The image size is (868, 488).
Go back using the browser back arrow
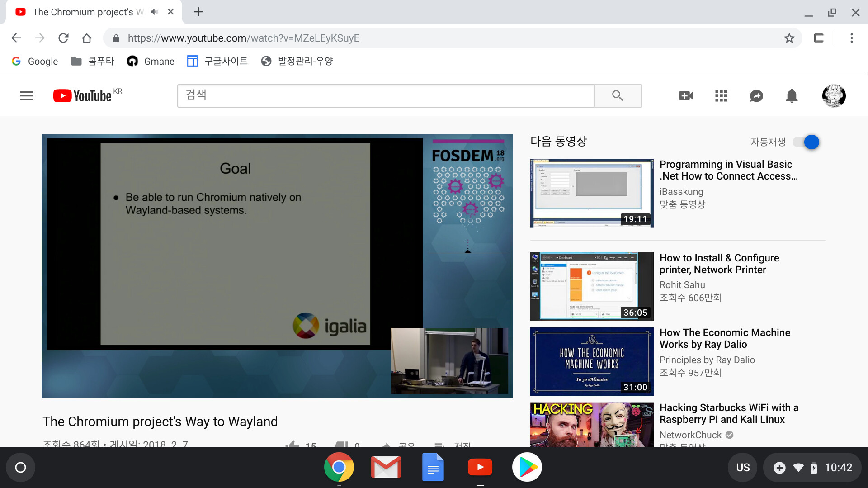pos(16,38)
